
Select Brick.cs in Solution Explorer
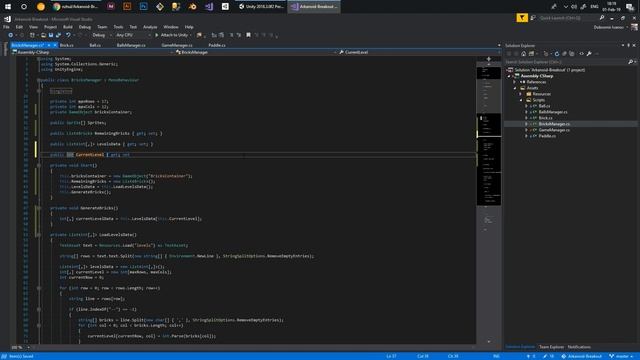tap(546, 118)
